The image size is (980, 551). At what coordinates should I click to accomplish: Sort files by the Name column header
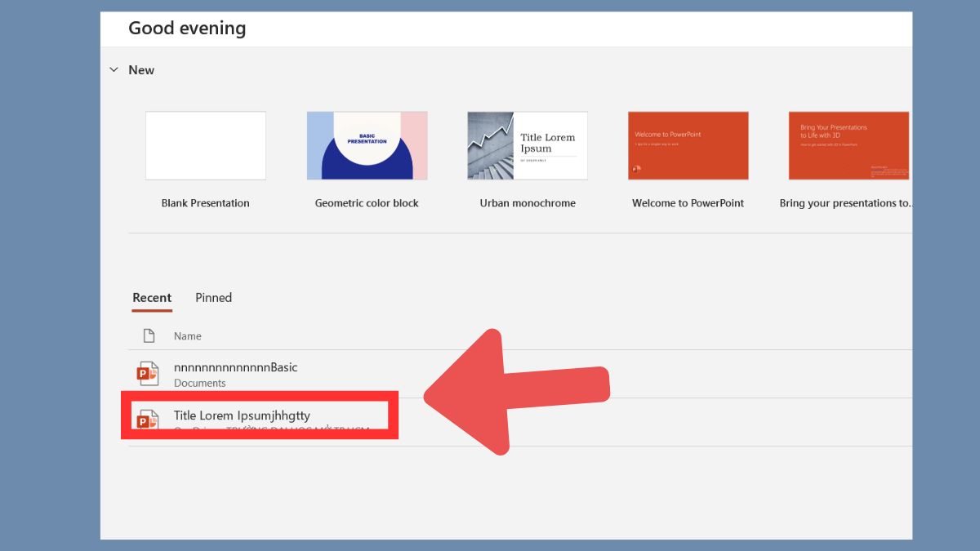(188, 336)
